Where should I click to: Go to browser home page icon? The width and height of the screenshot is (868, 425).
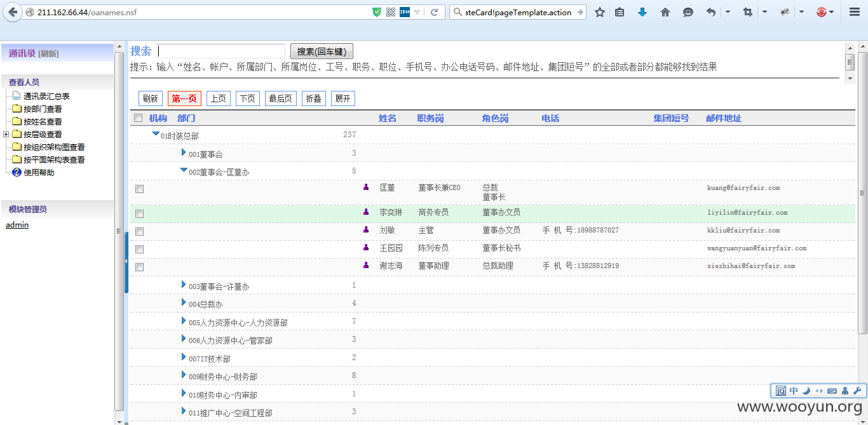coord(665,12)
